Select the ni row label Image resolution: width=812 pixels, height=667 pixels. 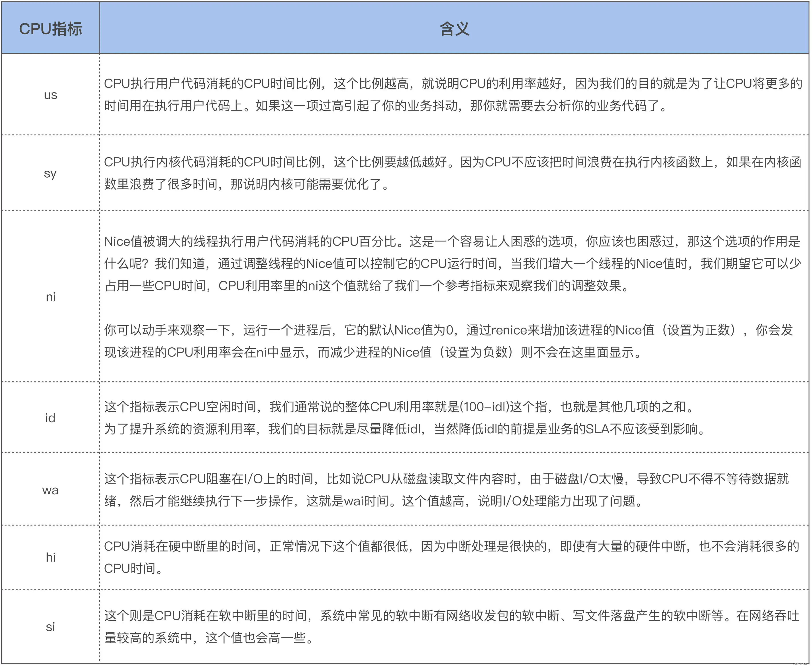click(x=50, y=297)
